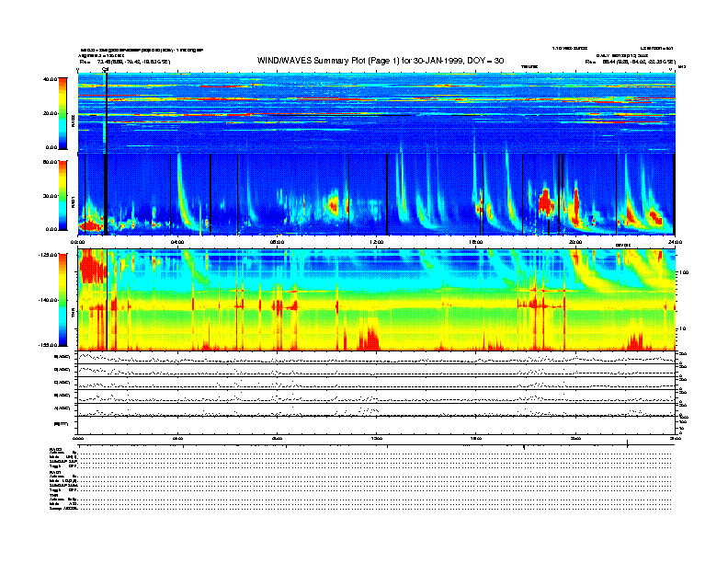Click the 10 label on TNR right axis

pos(682,329)
